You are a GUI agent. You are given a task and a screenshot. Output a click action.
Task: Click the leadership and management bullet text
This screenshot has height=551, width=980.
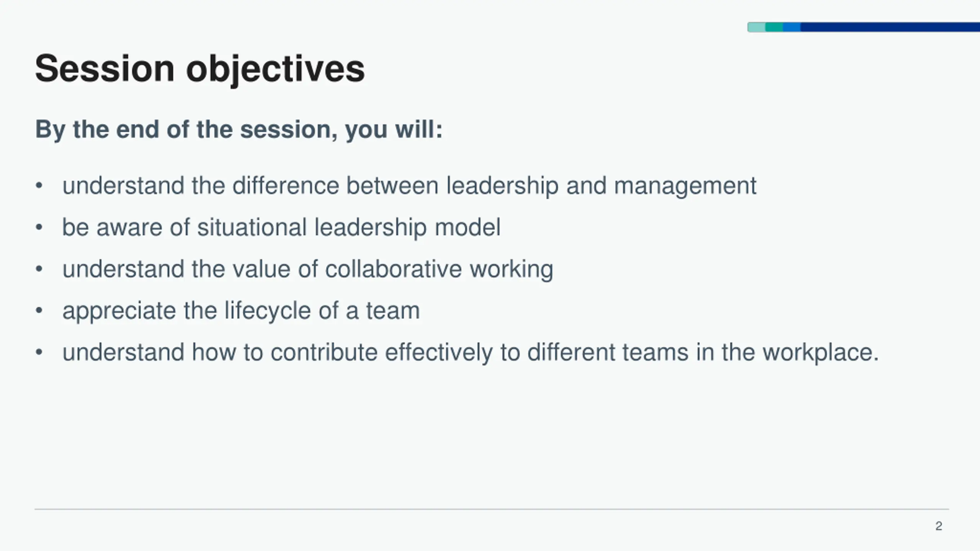pos(409,186)
